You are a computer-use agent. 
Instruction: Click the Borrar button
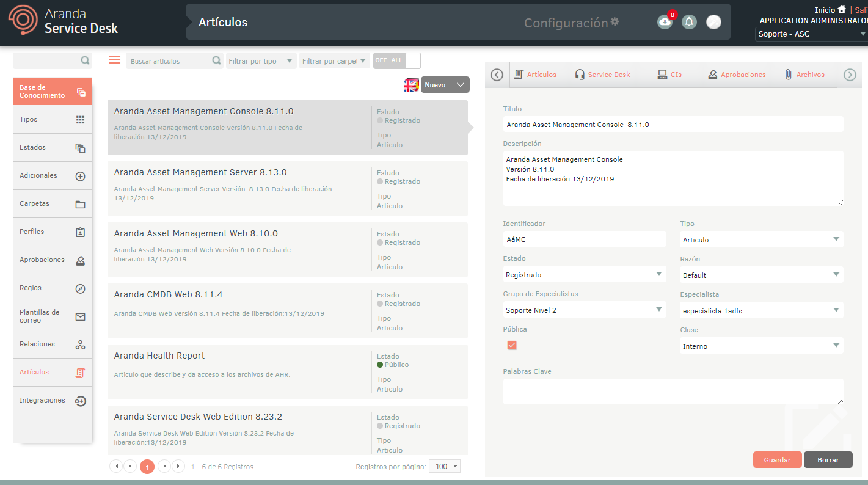coord(828,460)
